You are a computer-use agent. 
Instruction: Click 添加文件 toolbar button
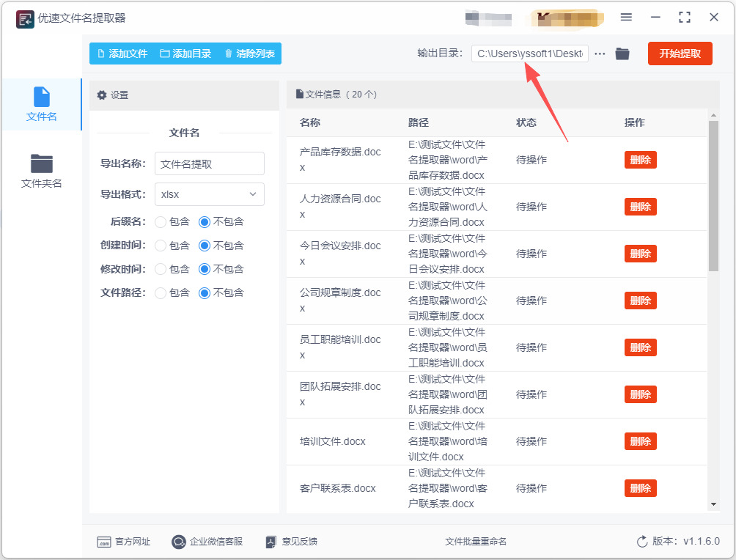click(122, 54)
